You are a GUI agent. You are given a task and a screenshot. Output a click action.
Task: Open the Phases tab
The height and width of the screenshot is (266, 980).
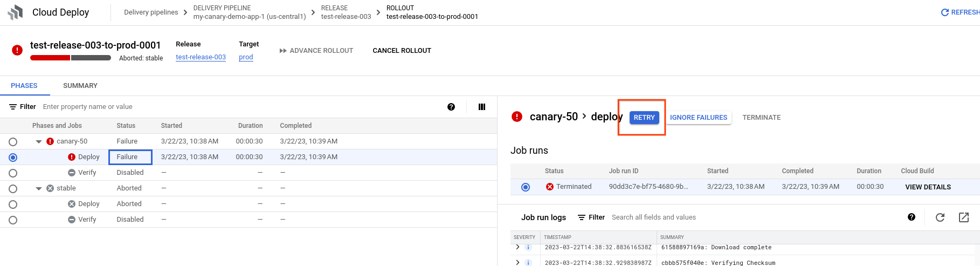click(24, 86)
